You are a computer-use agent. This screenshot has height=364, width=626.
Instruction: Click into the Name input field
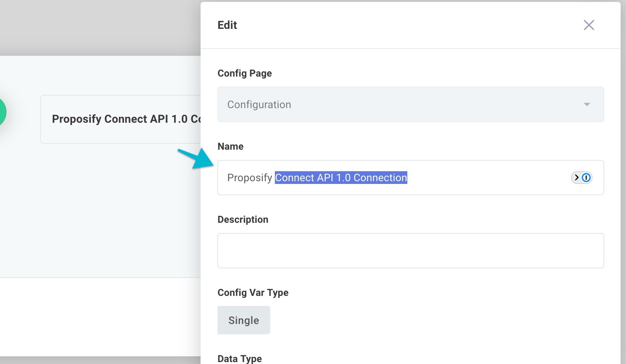410,177
